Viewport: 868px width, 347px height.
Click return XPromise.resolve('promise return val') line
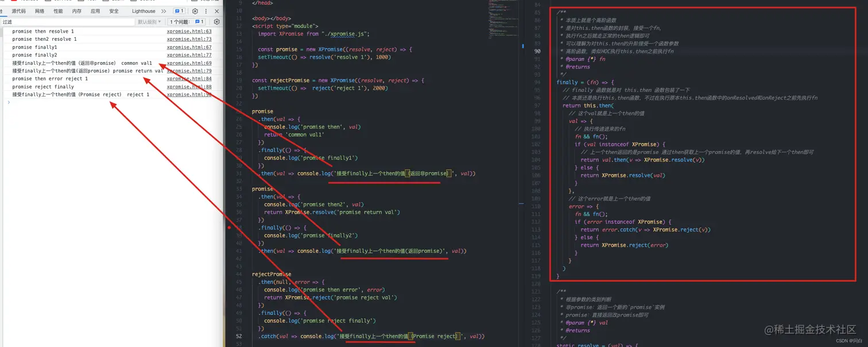coord(332,212)
